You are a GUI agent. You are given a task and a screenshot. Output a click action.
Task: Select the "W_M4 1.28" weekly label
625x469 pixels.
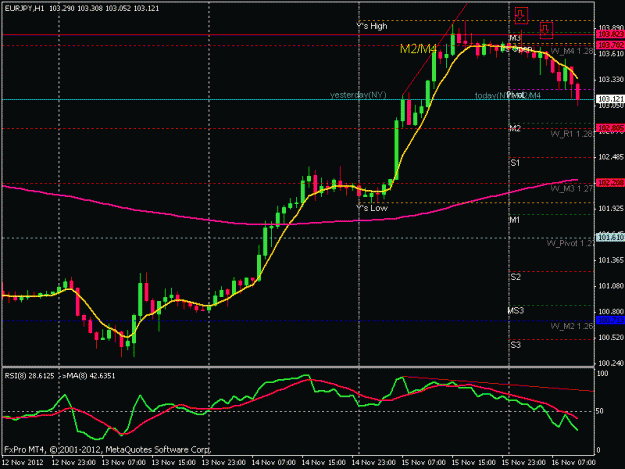click(x=572, y=51)
